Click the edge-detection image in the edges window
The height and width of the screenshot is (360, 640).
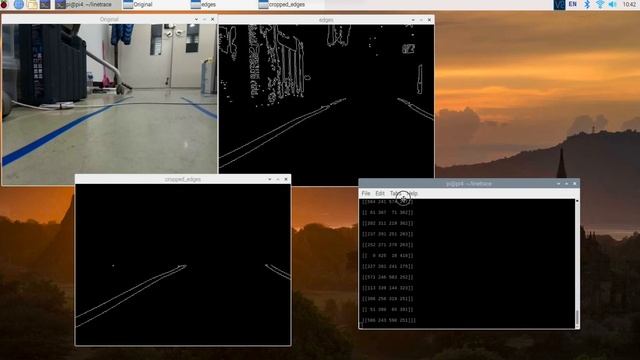tap(327, 105)
